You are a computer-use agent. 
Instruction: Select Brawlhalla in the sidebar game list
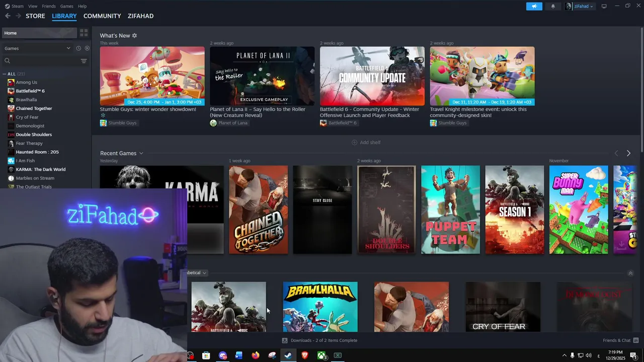click(x=26, y=100)
